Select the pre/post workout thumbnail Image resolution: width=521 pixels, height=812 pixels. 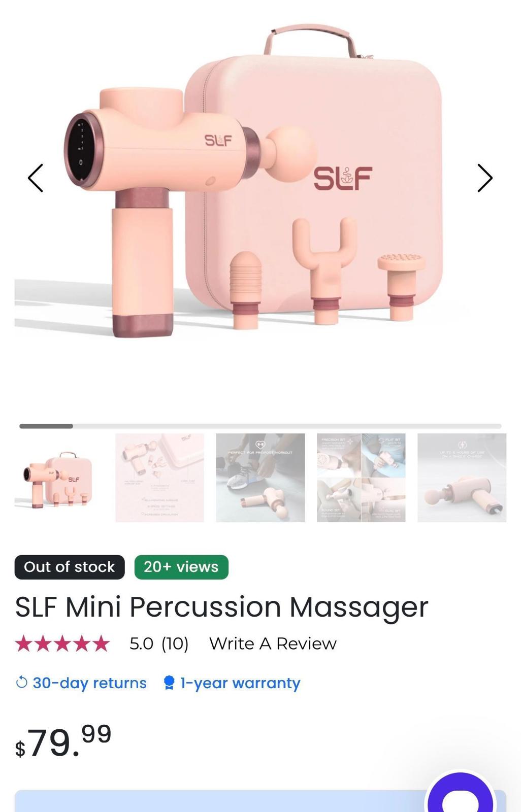point(260,478)
